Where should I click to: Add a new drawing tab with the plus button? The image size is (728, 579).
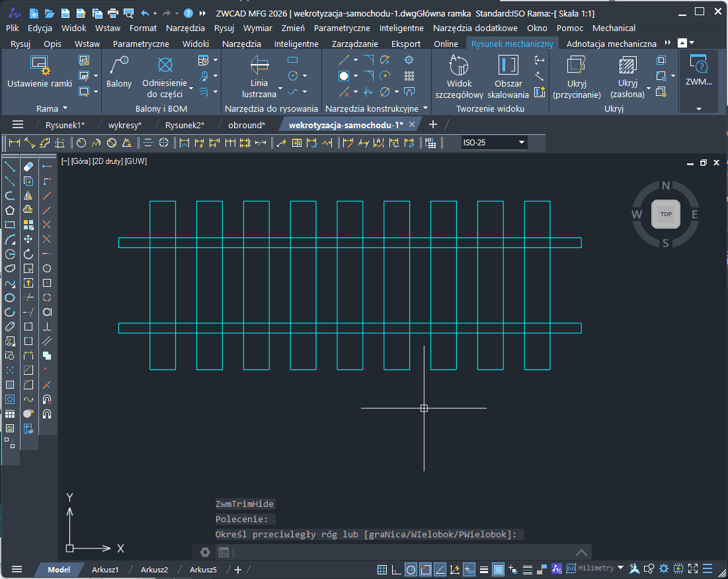tap(433, 124)
